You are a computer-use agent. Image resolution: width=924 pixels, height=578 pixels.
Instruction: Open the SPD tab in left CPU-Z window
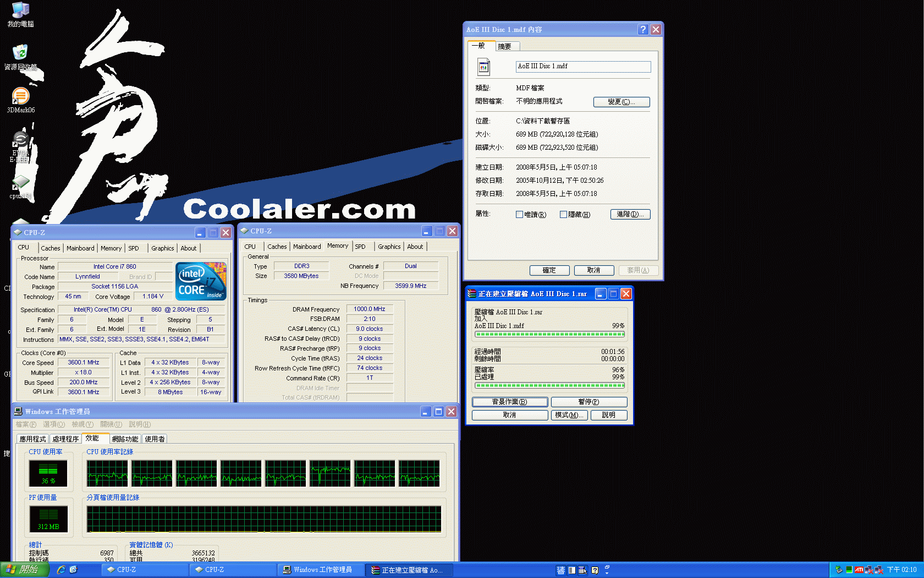pos(134,248)
